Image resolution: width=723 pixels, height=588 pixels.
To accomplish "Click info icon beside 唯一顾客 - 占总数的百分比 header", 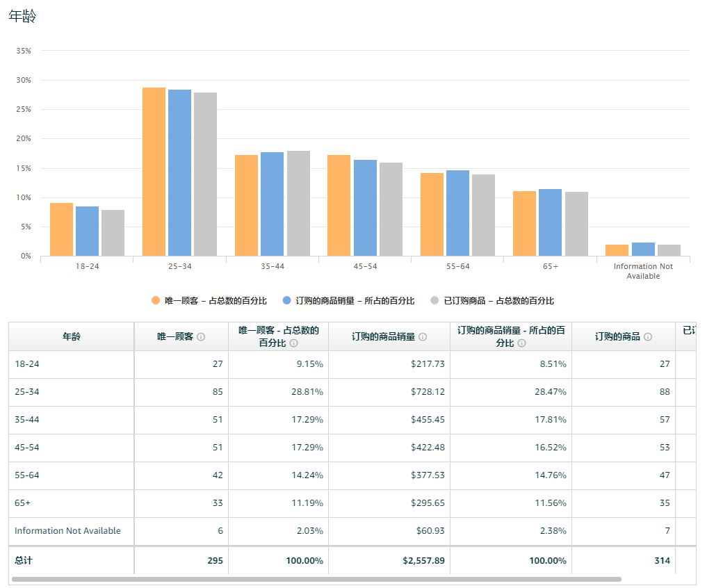I will click(x=293, y=343).
